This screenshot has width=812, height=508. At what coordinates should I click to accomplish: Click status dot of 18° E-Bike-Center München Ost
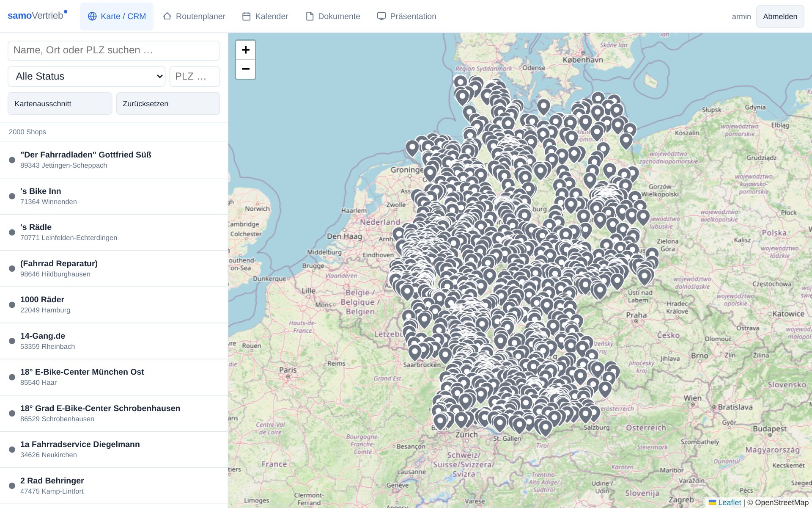(x=12, y=377)
